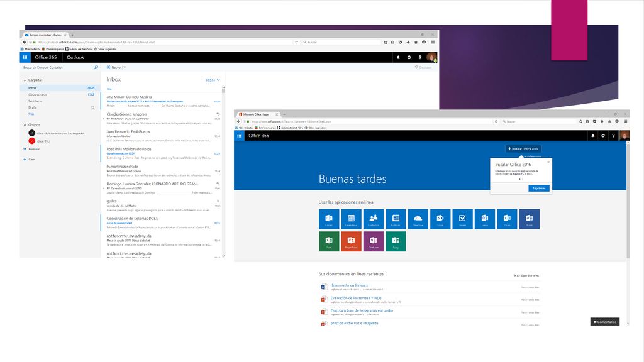This screenshot has height=362, width=644.
Task: Open email from Juan Fernando Paul Guerra
Action: (161, 136)
